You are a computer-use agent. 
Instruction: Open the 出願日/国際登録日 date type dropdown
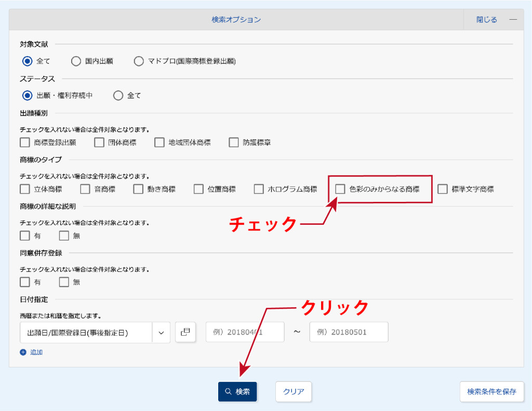point(95,333)
